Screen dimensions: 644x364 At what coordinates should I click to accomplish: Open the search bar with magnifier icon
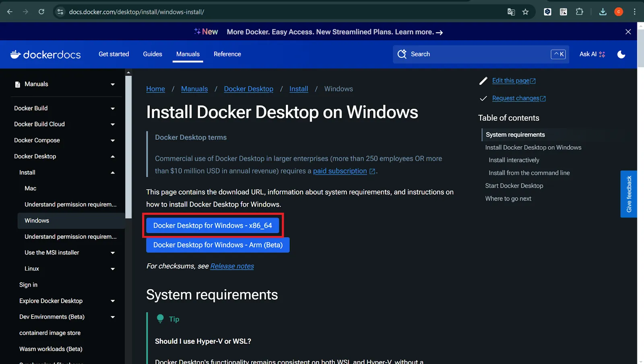[402, 54]
